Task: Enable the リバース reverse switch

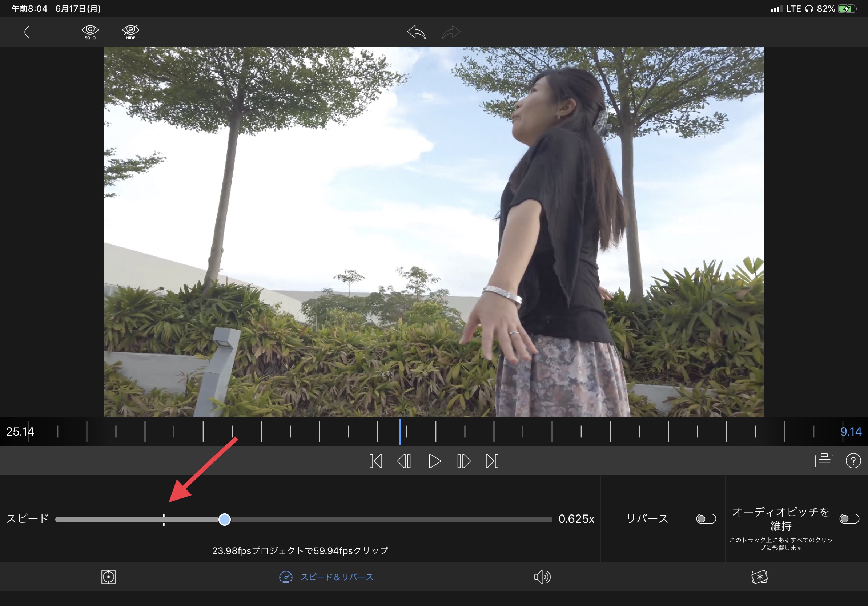Action: click(x=706, y=519)
